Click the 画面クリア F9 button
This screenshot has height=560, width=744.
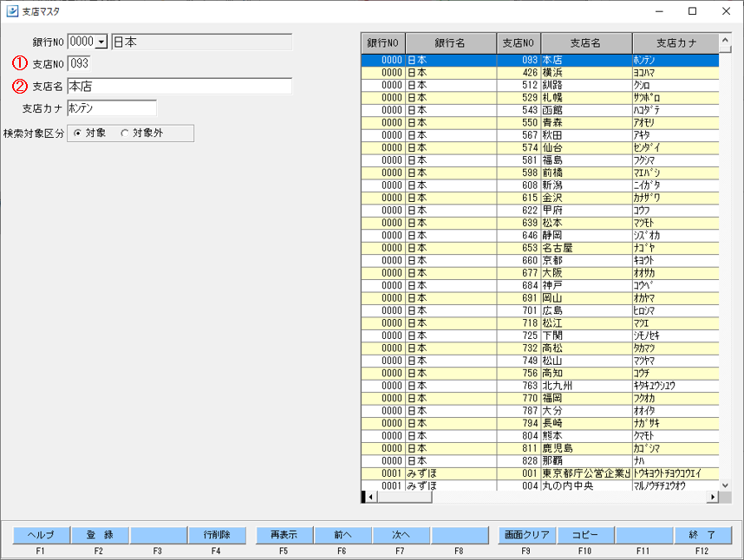click(527, 535)
